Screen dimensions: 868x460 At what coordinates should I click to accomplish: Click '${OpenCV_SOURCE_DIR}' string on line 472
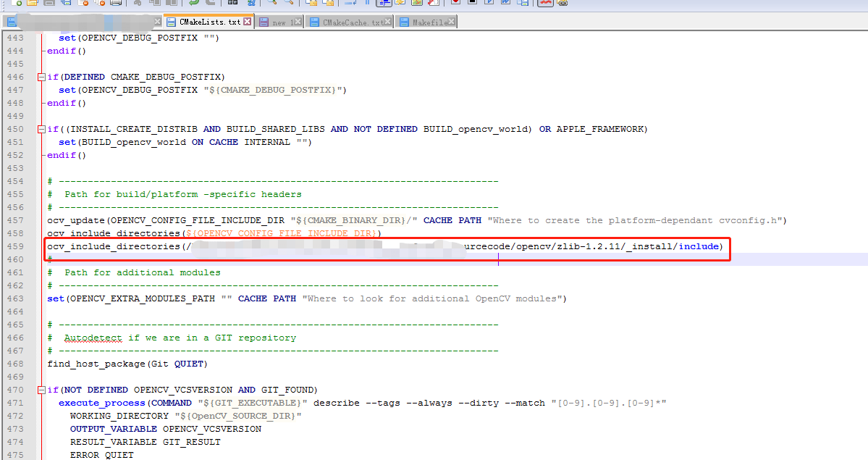(238, 417)
